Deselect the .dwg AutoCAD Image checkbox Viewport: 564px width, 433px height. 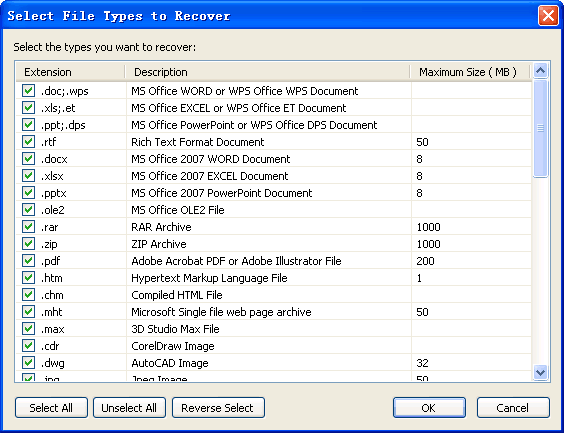click(28, 363)
